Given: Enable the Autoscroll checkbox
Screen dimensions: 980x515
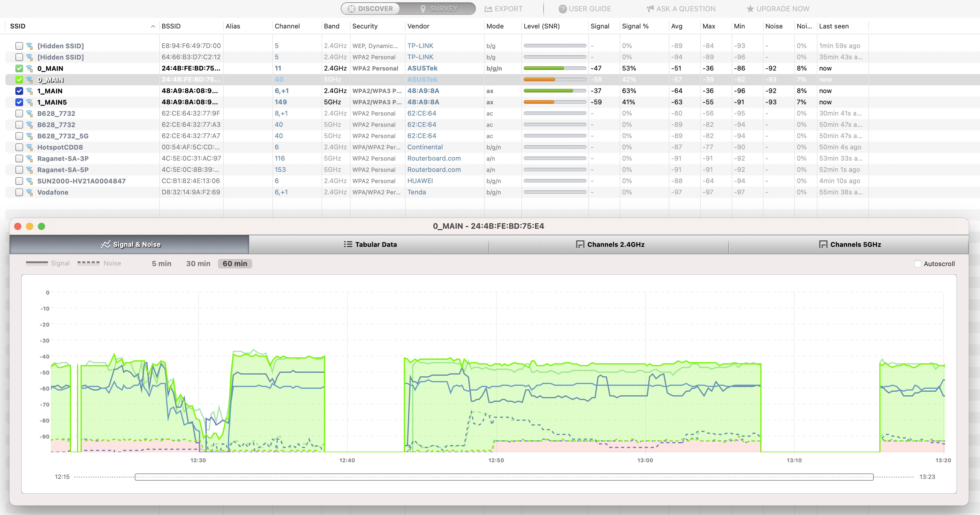Looking at the screenshot, I should pos(918,264).
